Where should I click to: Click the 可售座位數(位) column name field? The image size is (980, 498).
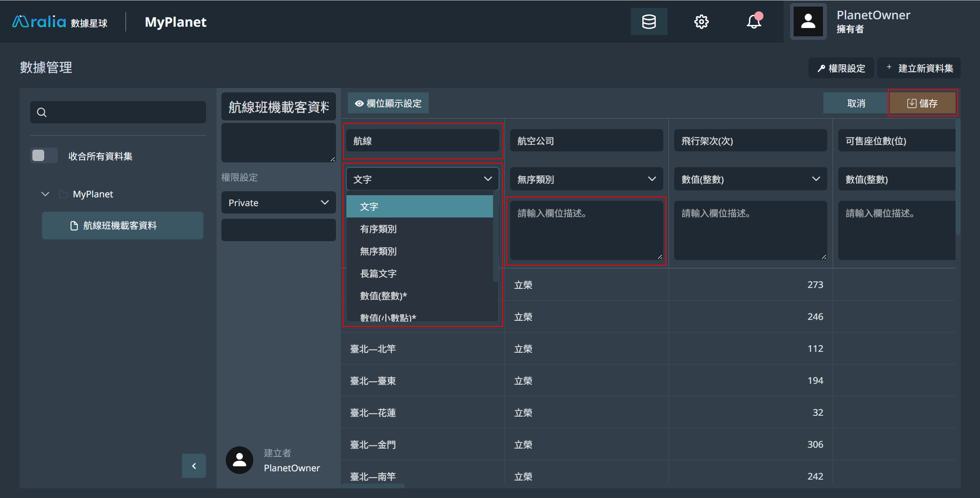[896, 141]
